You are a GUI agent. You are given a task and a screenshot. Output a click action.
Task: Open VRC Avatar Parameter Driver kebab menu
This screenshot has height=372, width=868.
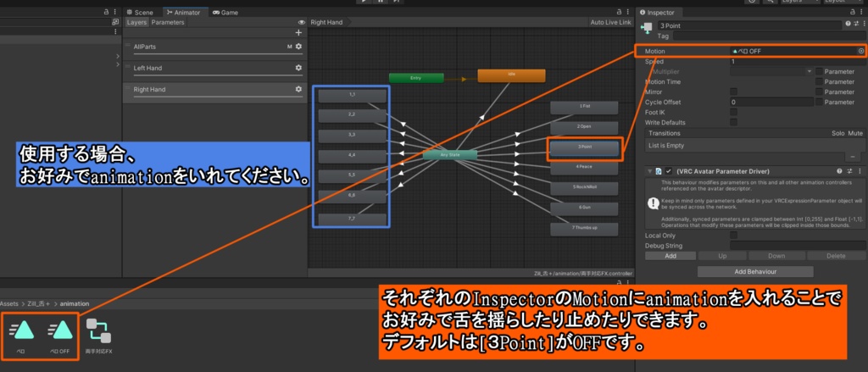[860, 171]
